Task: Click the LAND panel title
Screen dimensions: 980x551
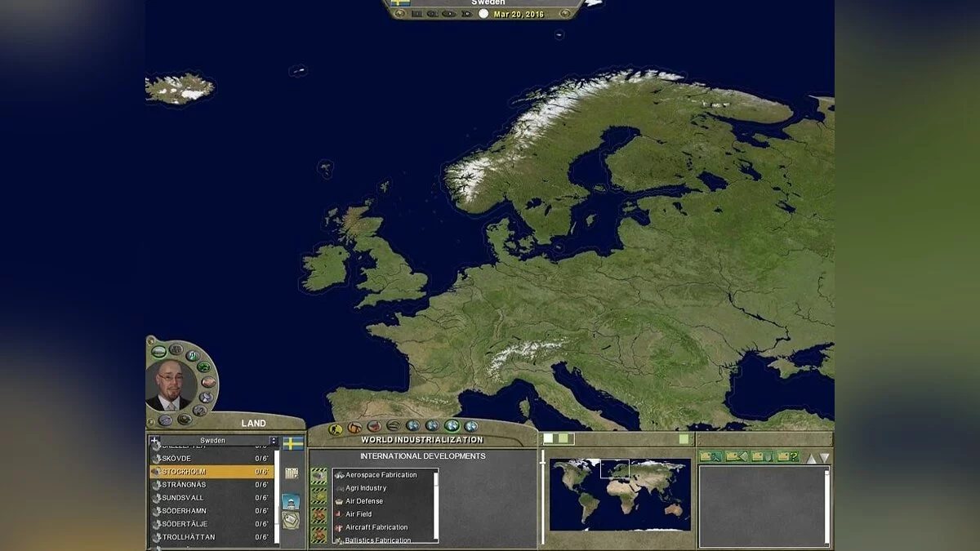Action: click(x=253, y=424)
